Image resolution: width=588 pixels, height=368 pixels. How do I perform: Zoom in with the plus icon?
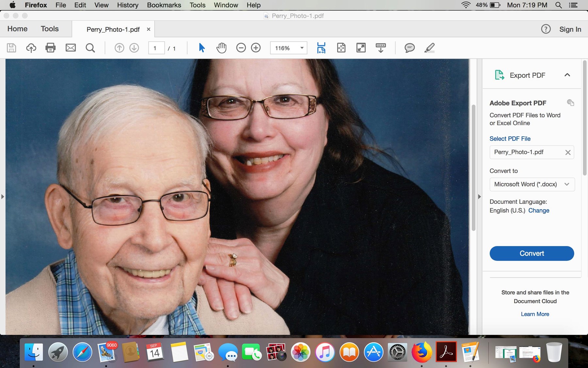[x=256, y=48]
